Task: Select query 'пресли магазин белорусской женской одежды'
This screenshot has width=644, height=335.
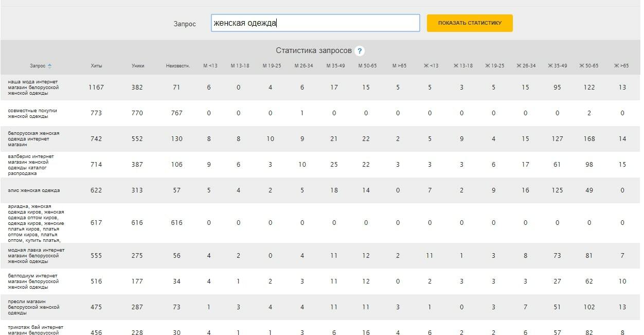Action: [x=33, y=307]
